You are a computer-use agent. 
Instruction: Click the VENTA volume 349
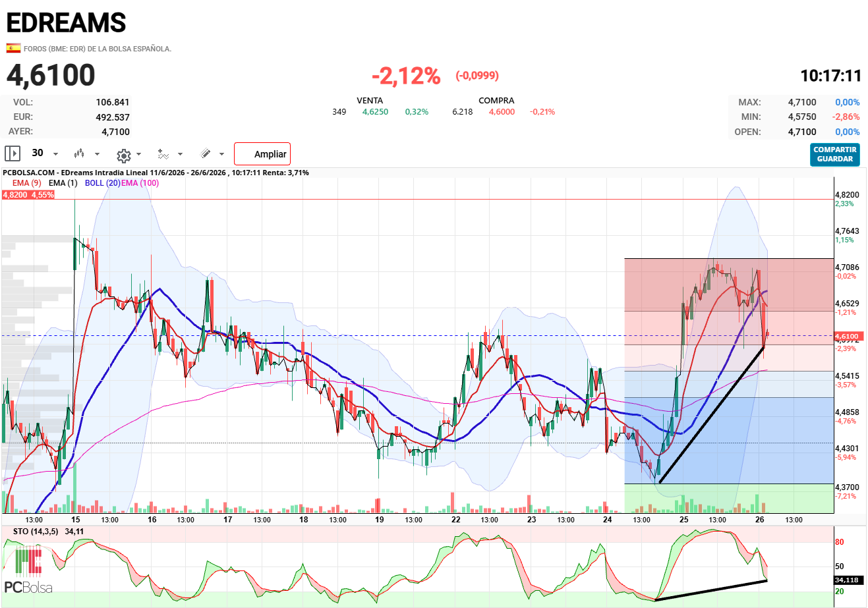pyautogui.click(x=339, y=112)
